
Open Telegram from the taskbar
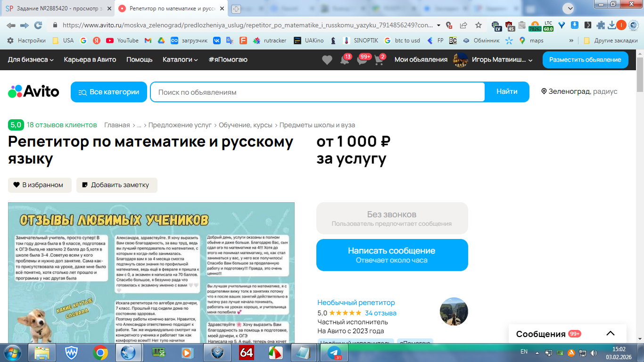(335, 352)
